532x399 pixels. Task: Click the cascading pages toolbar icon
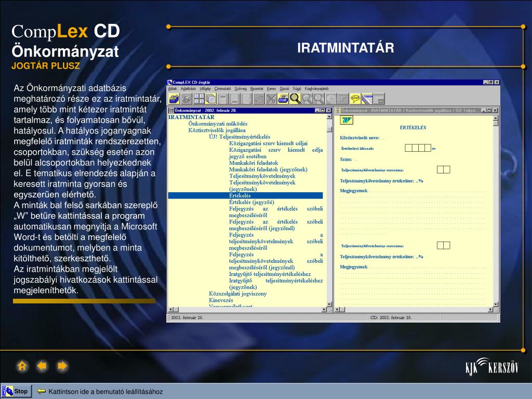click(211, 99)
